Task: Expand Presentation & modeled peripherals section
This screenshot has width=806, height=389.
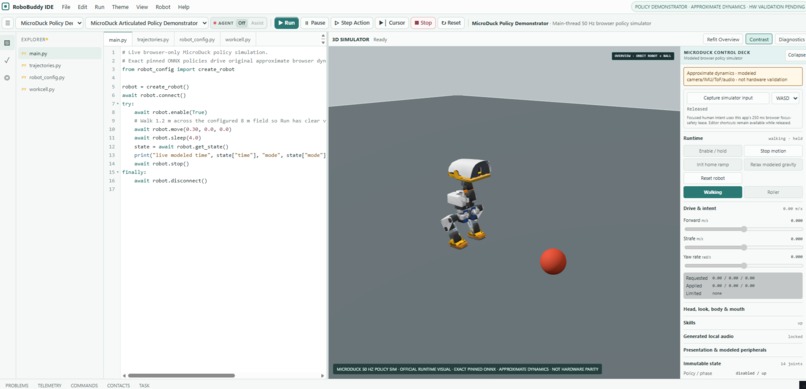Action: coord(743,350)
